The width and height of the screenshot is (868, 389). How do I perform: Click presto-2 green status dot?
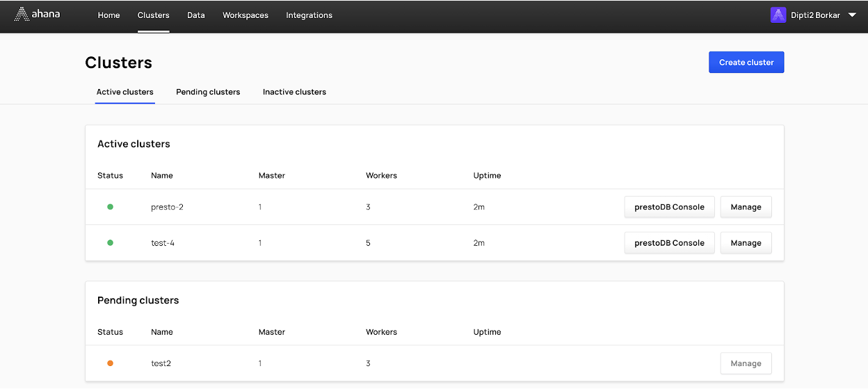pyautogui.click(x=110, y=207)
